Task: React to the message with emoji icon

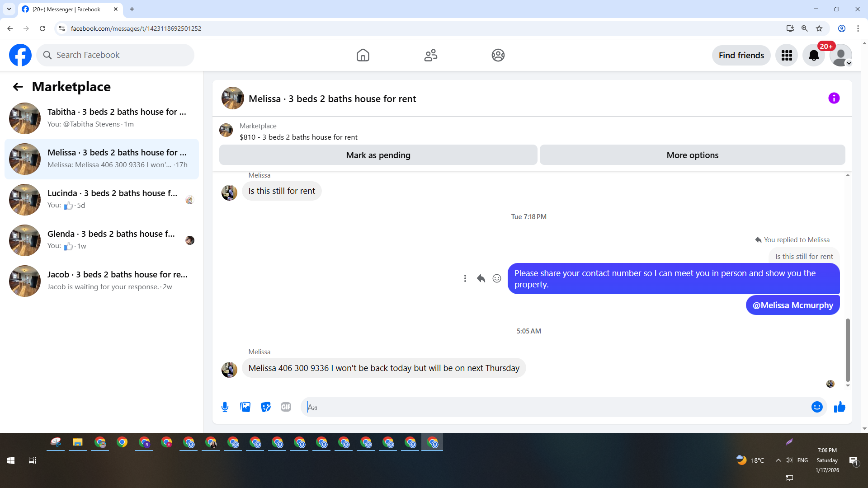Action: click(x=496, y=278)
